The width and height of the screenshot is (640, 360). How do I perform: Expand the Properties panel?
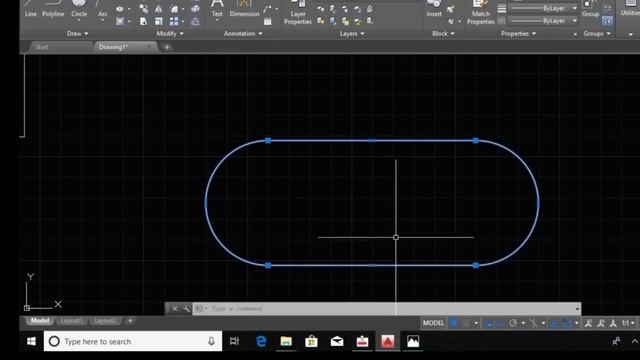tap(518, 33)
